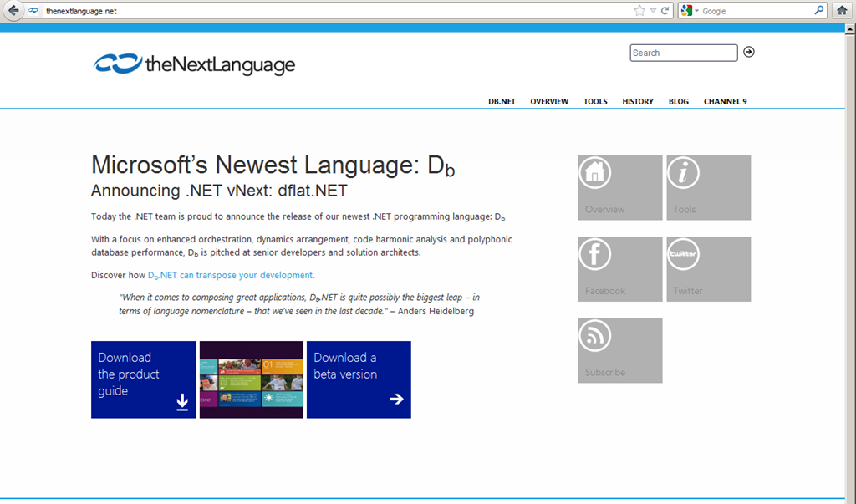Open the Overview tile with house icon
The height and width of the screenshot is (504, 856).
point(619,187)
